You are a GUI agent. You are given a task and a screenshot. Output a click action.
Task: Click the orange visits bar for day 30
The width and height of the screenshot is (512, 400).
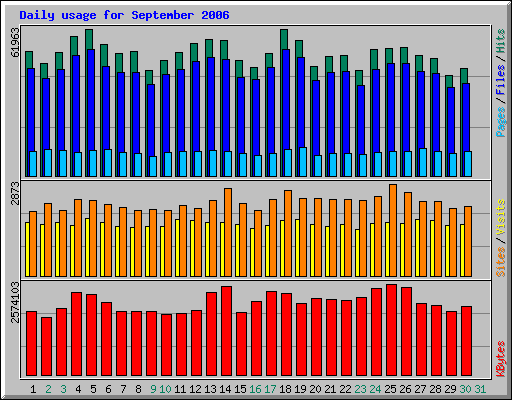tap(468, 241)
